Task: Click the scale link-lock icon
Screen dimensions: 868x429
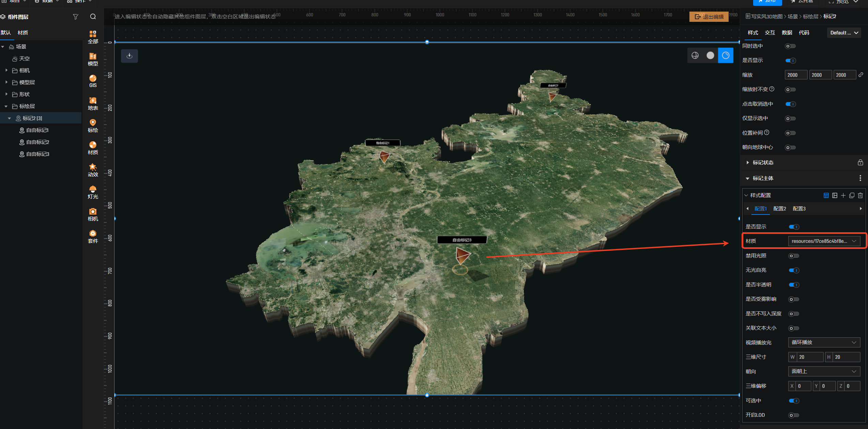Action: [x=861, y=75]
